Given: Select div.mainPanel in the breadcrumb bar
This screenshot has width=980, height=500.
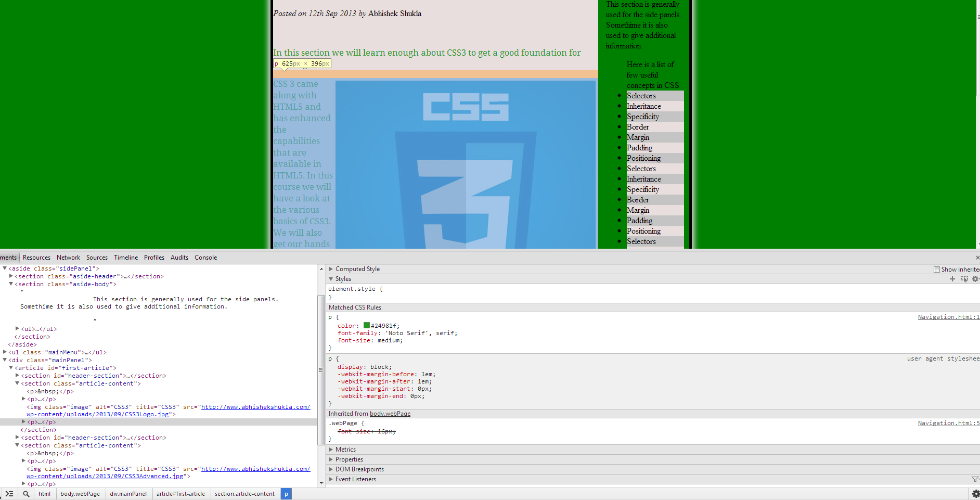Looking at the screenshot, I should (128, 494).
